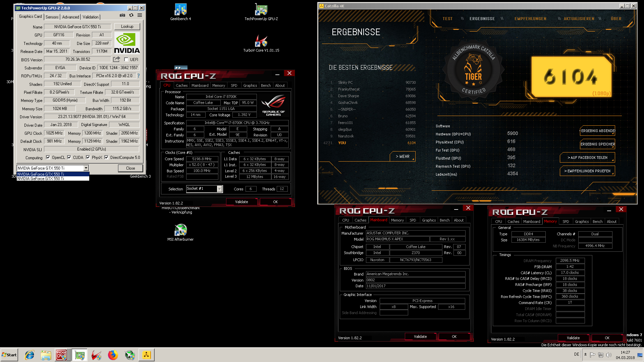Screen dimensions: 644x362
Task: Click the show desktop icon in tray
Action: pyautogui.click(x=640, y=355)
